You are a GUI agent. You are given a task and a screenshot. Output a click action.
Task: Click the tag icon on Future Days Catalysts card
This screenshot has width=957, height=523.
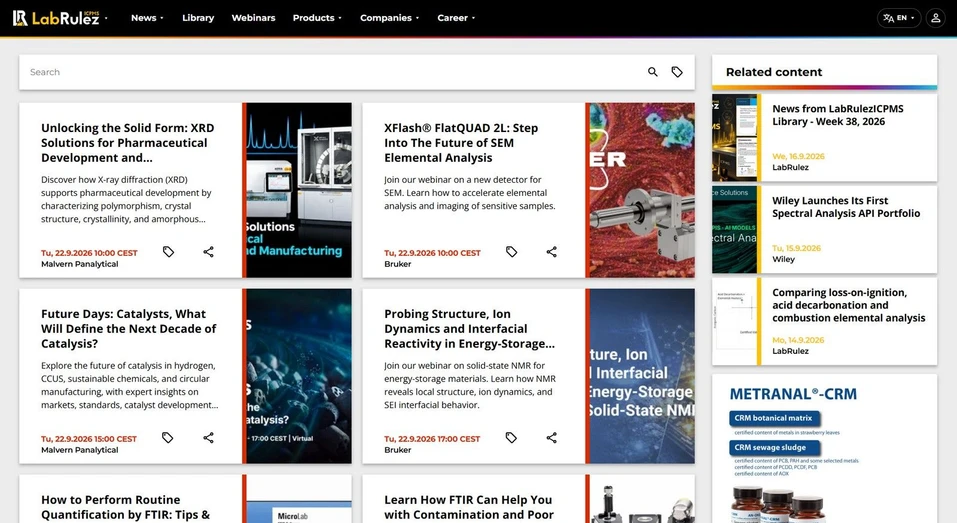[x=168, y=438]
